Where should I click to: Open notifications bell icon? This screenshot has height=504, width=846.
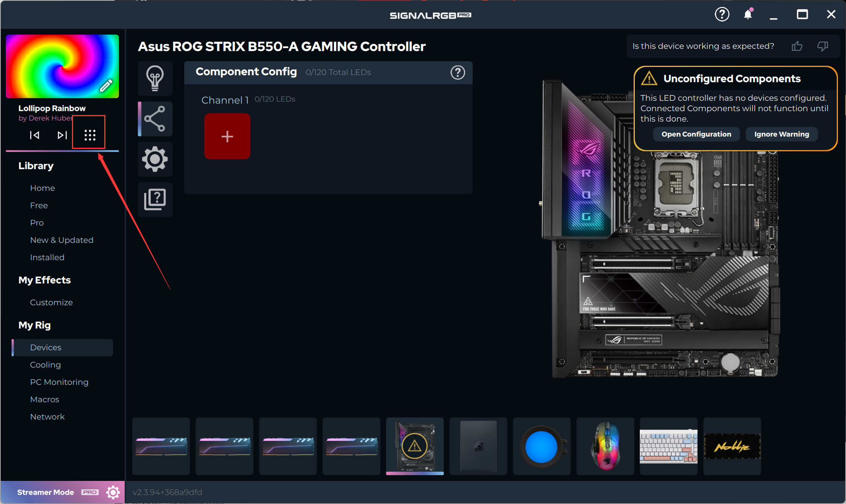tap(748, 15)
